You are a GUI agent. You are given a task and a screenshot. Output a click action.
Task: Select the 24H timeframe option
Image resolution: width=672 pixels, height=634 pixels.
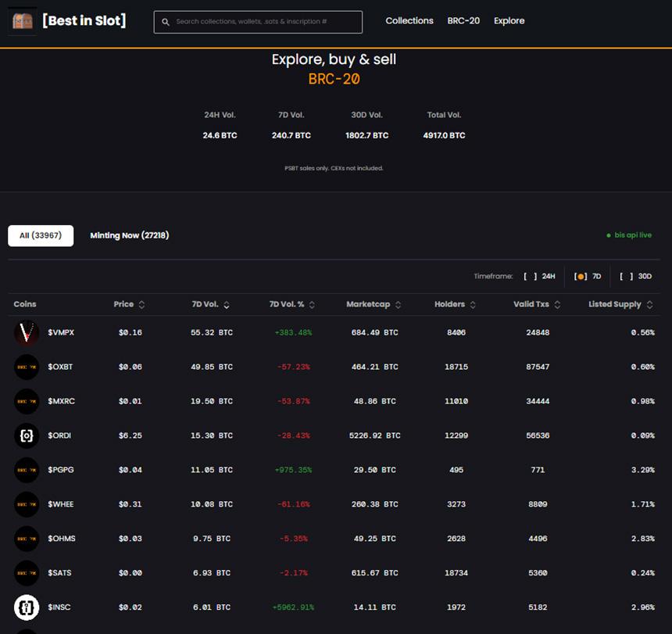[x=539, y=276]
